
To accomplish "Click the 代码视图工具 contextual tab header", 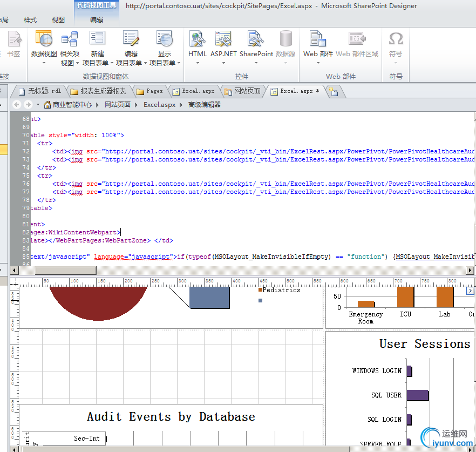I will (x=97, y=5).
